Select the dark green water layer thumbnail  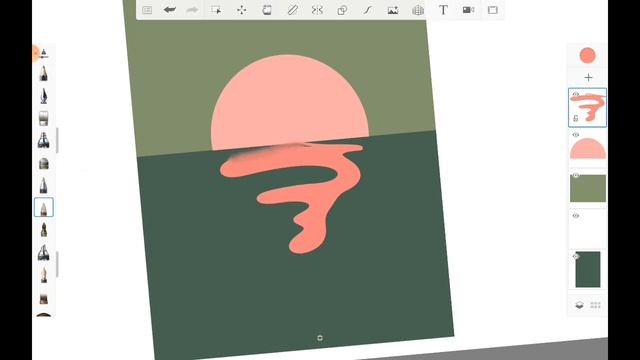(588, 269)
